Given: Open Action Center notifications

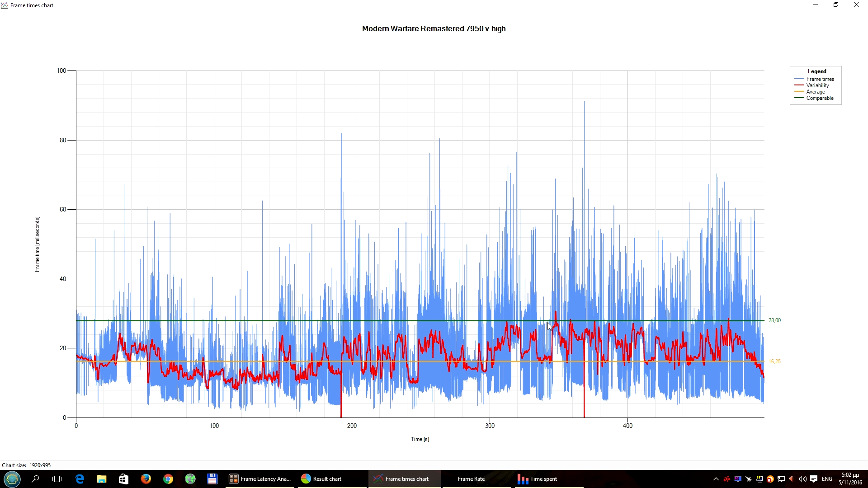Looking at the screenshot, I should (814, 479).
